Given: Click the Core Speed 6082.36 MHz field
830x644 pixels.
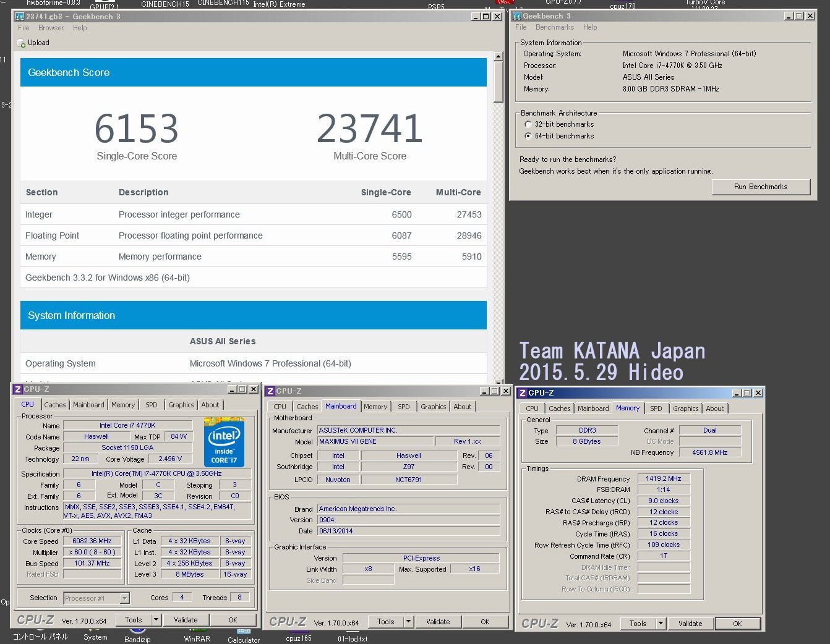Looking at the screenshot, I should [x=92, y=541].
